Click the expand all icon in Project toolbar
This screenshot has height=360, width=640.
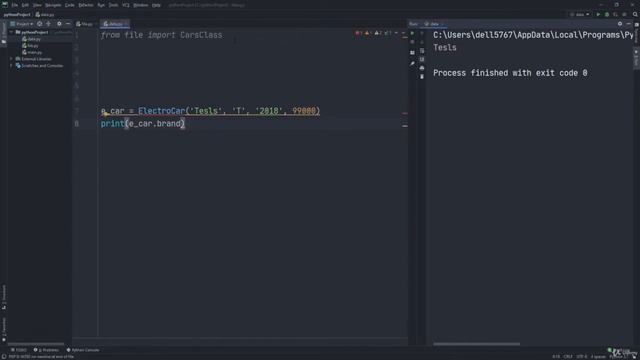click(x=49, y=24)
